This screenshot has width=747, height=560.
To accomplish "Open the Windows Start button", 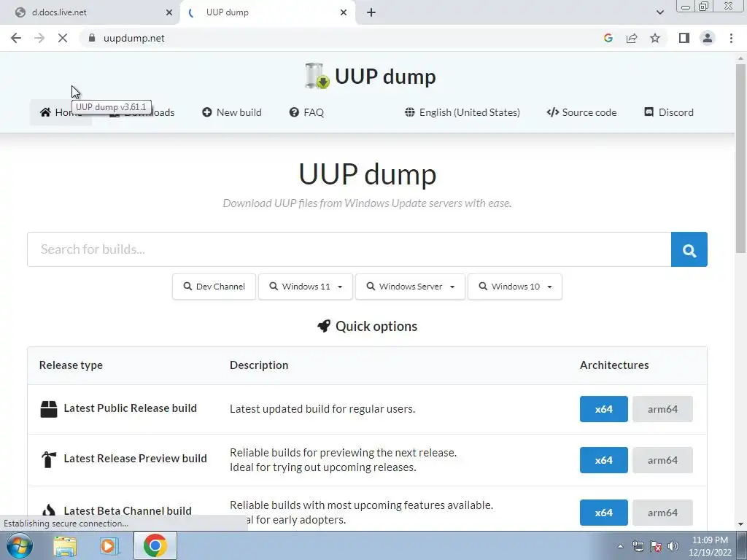I will (20, 545).
